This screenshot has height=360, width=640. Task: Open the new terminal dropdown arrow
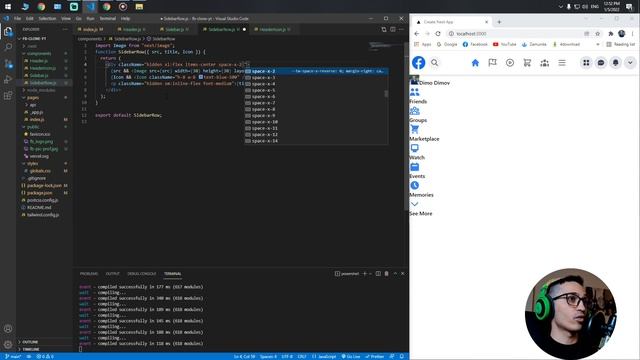(x=370, y=273)
